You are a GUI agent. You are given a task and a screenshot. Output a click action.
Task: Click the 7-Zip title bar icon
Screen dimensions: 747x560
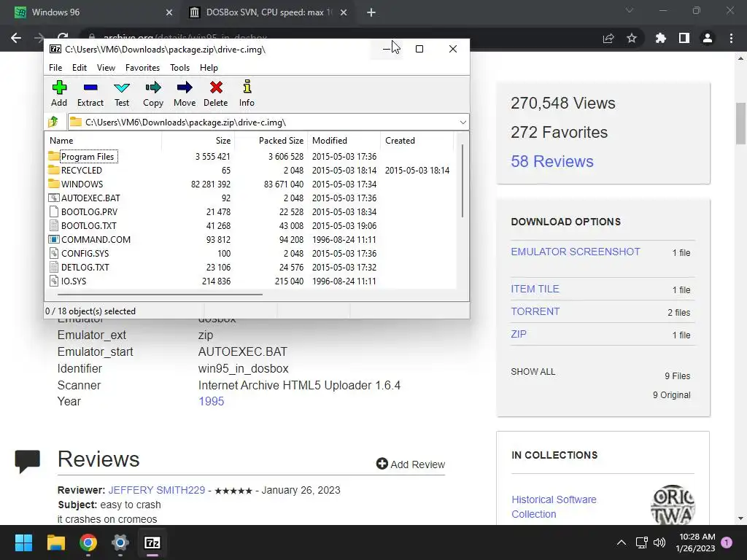click(x=55, y=49)
